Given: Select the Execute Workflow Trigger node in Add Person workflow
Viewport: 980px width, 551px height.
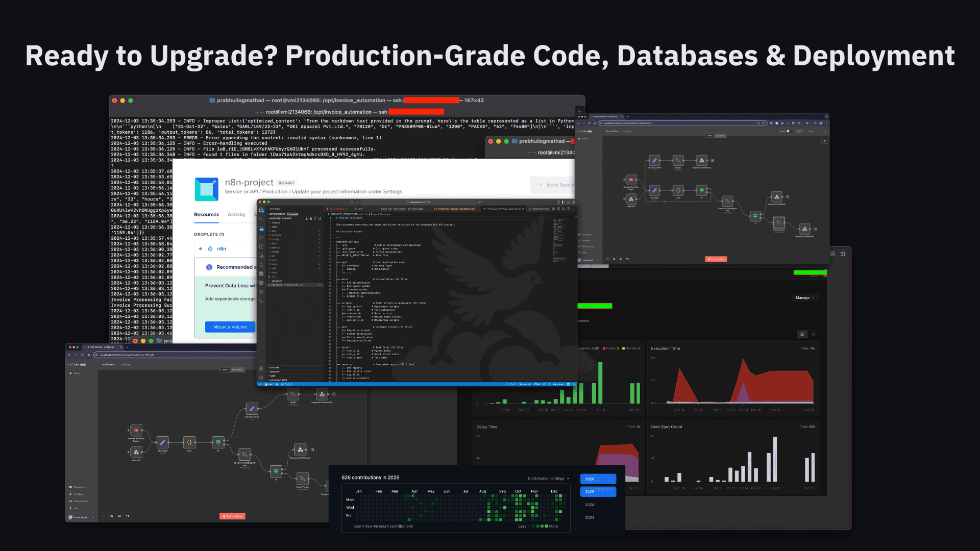Looking at the screenshot, I should pyautogui.click(x=136, y=430).
